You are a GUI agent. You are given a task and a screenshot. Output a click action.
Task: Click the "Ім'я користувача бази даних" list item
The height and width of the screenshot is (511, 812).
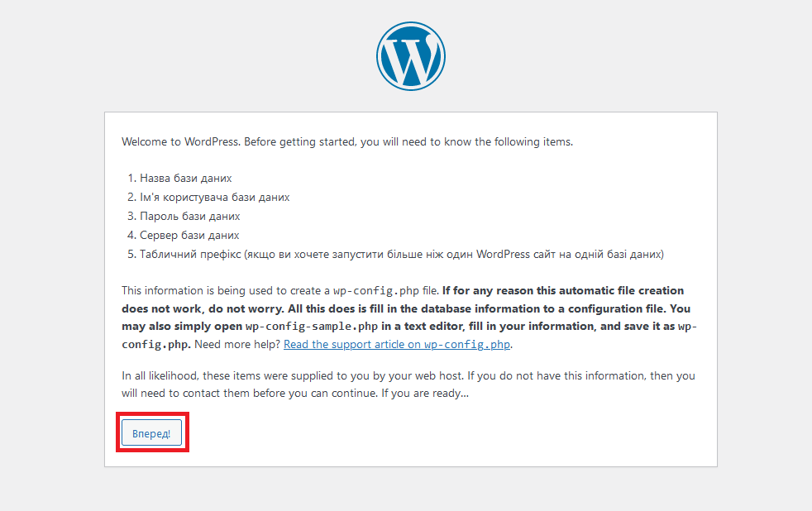tap(214, 198)
